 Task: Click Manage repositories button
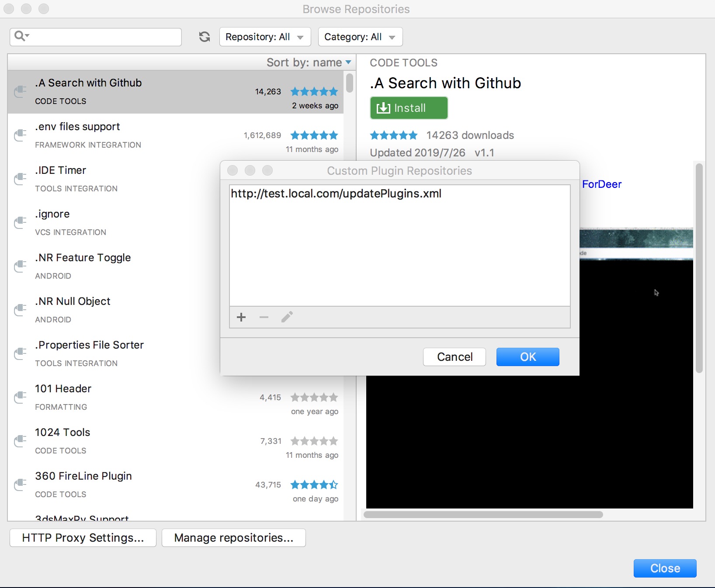coord(234,538)
